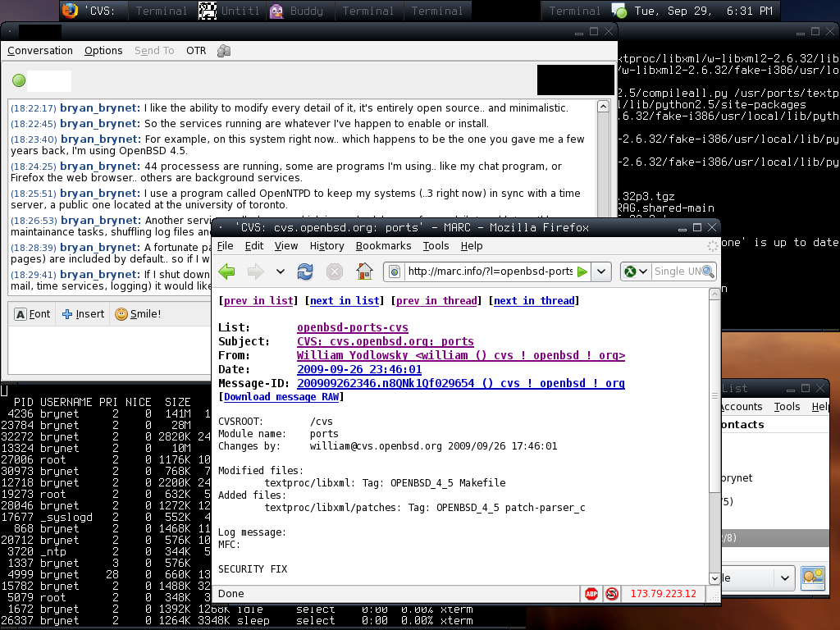The image size is (840, 630).
Task: Click the green Go arrow in URL bar
Action: tap(582, 272)
